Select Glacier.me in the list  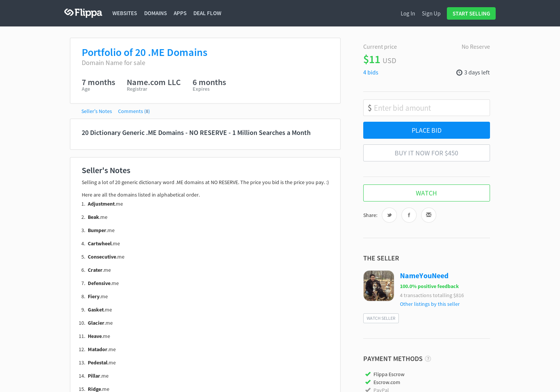100,323
